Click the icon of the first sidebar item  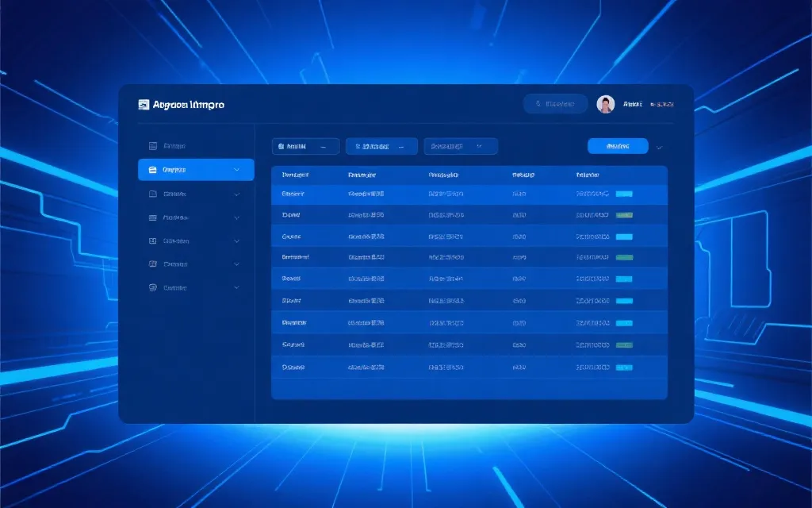point(153,146)
